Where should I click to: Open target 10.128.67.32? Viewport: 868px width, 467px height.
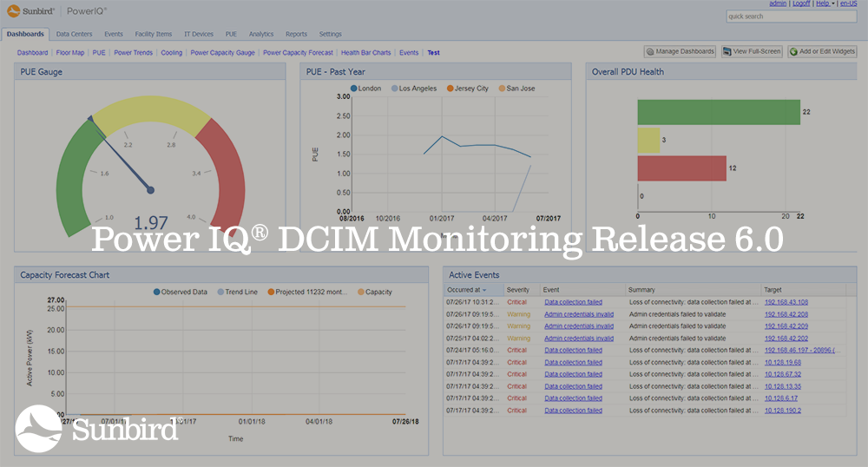coord(783,375)
